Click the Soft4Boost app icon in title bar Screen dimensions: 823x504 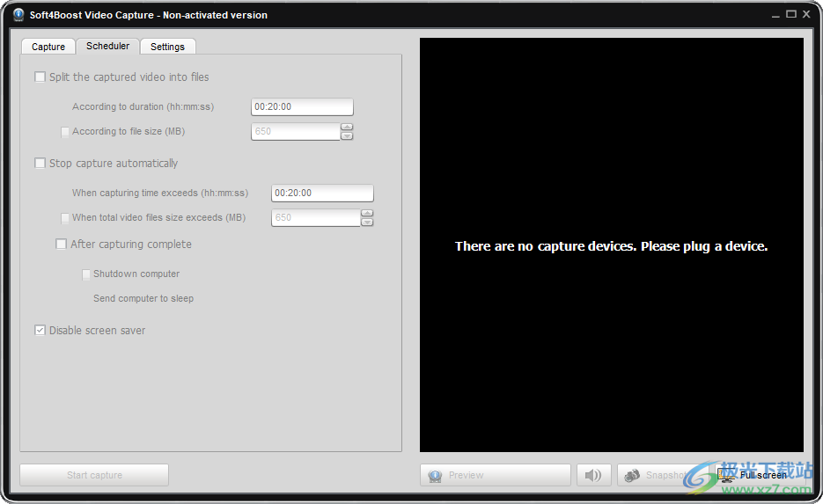click(18, 15)
